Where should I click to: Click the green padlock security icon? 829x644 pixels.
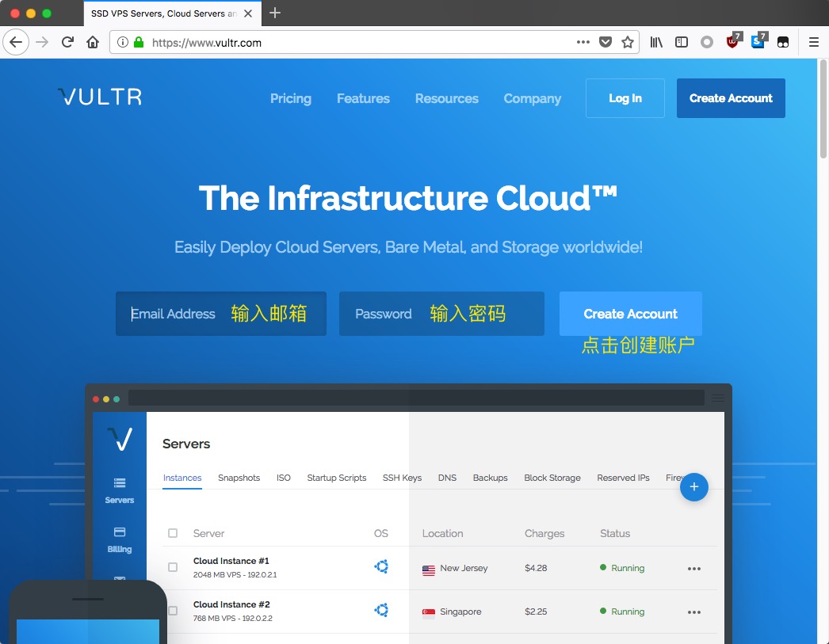coord(139,42)
